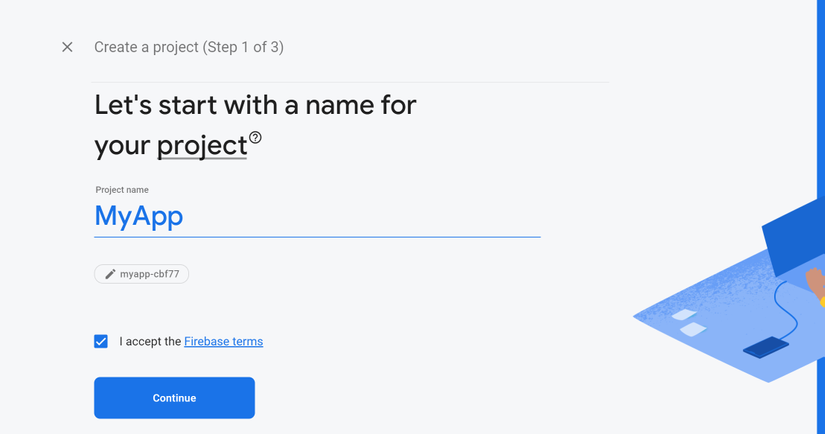Click the small Project name field label

coord(122,190)
